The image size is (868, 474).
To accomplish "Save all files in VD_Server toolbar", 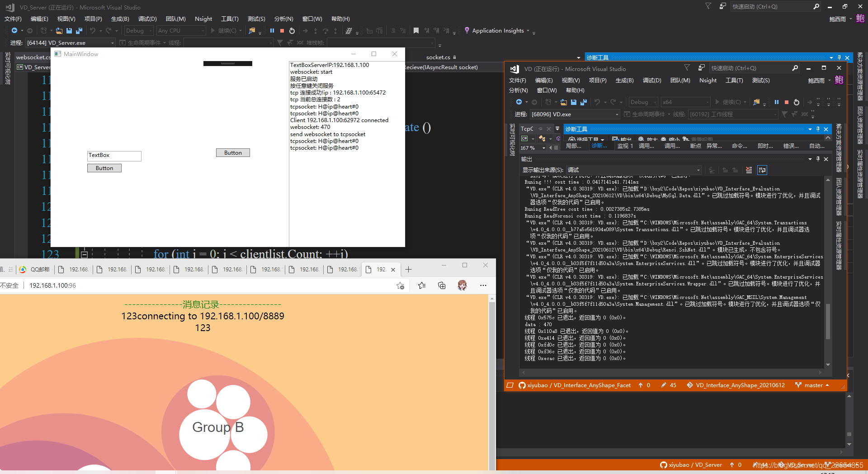I will (79, 31).
